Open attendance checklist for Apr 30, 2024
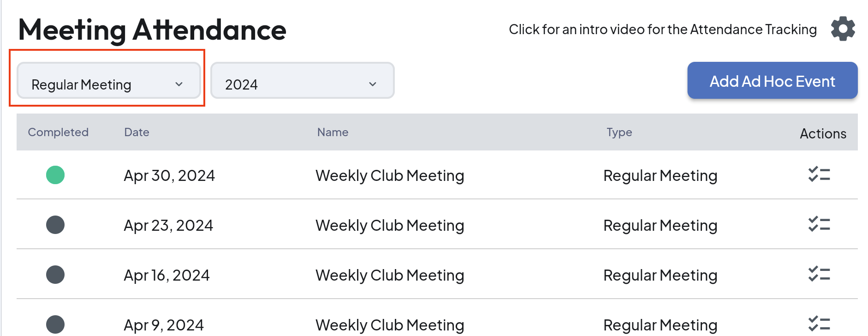 819,174
